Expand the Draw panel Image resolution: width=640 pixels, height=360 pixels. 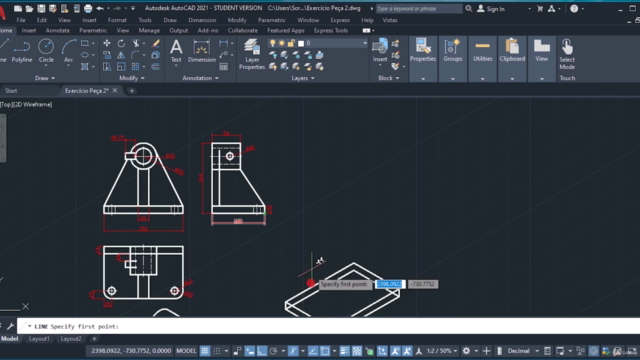(x=44, y=78)
